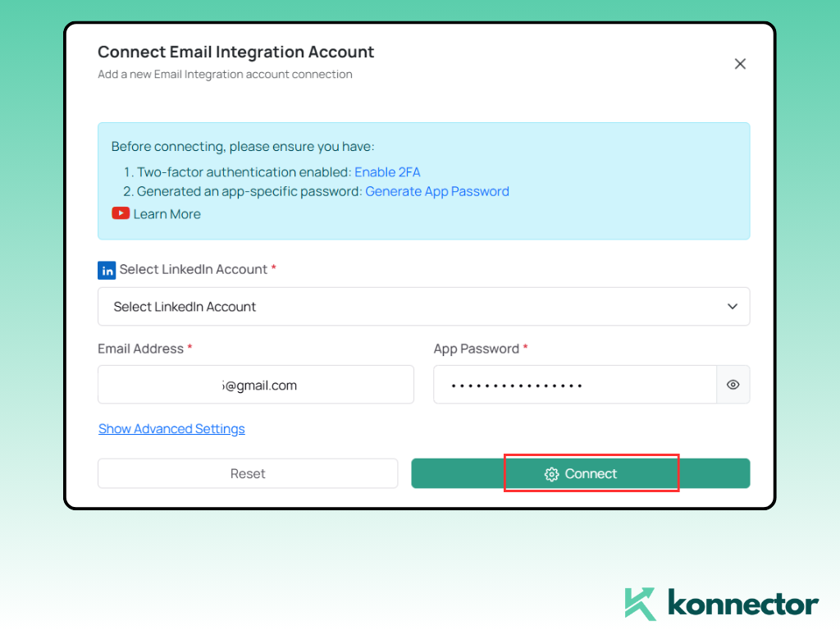Image resolution: width=840 pixels, height=630 pixels.
Task: Expand Show Advanced Settings
Action: [171, 428]
